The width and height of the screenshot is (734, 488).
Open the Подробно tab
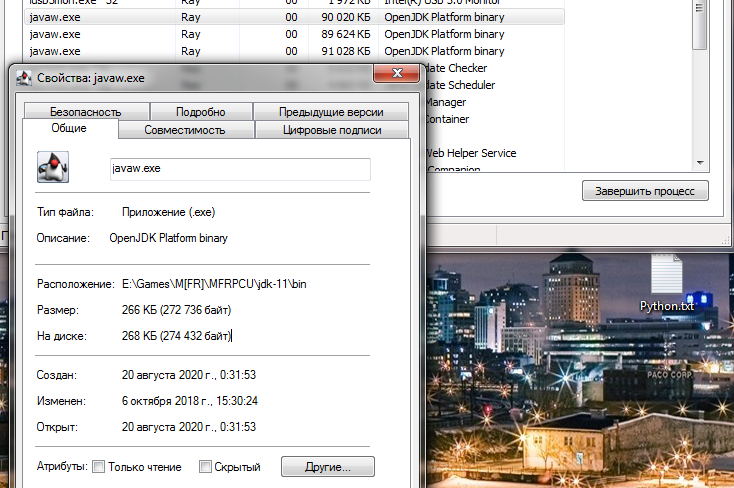click(x=200, y=112)
